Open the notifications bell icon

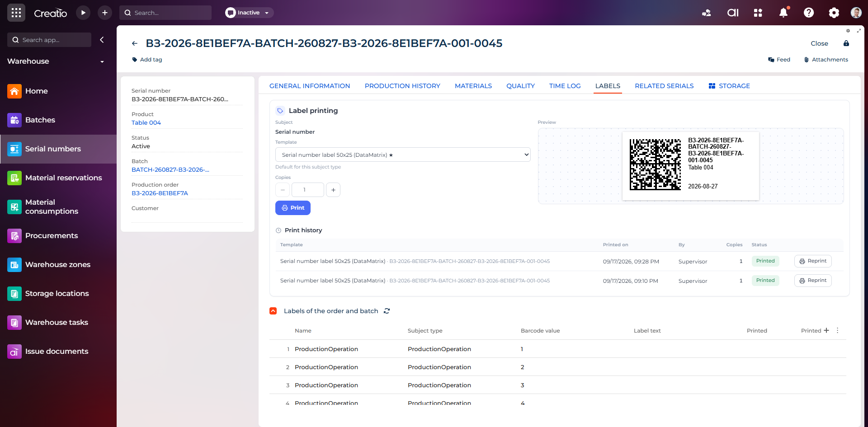tap(783, 13)
